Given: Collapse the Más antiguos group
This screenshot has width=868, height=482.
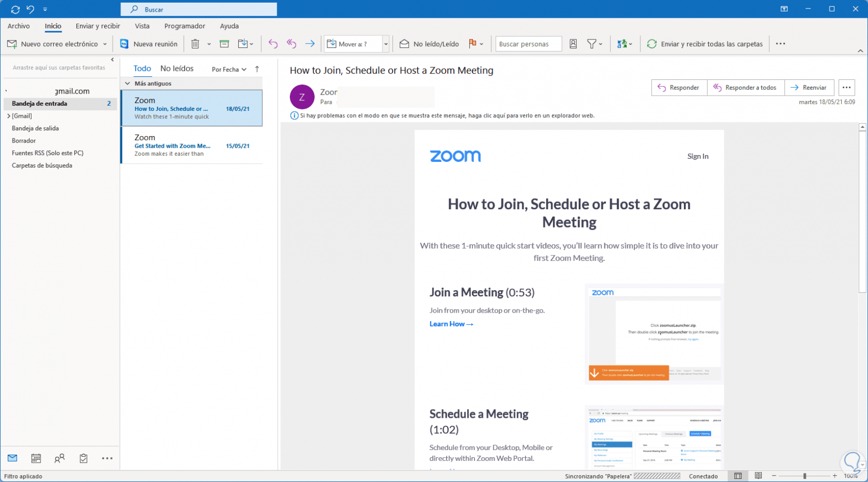Looking at the screenshot, I should tap(127, 84).
